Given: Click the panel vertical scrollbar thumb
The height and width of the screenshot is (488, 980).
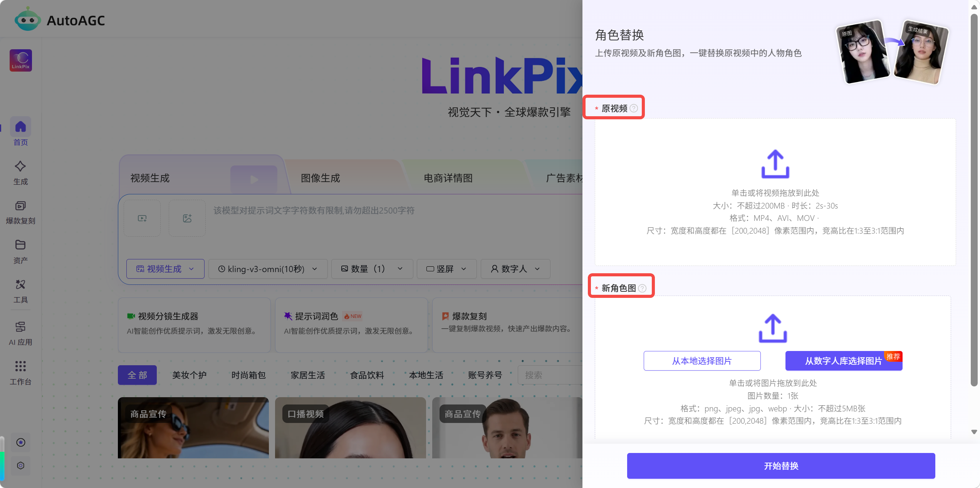Looking at the screenshot, I should tap(974, 200).
